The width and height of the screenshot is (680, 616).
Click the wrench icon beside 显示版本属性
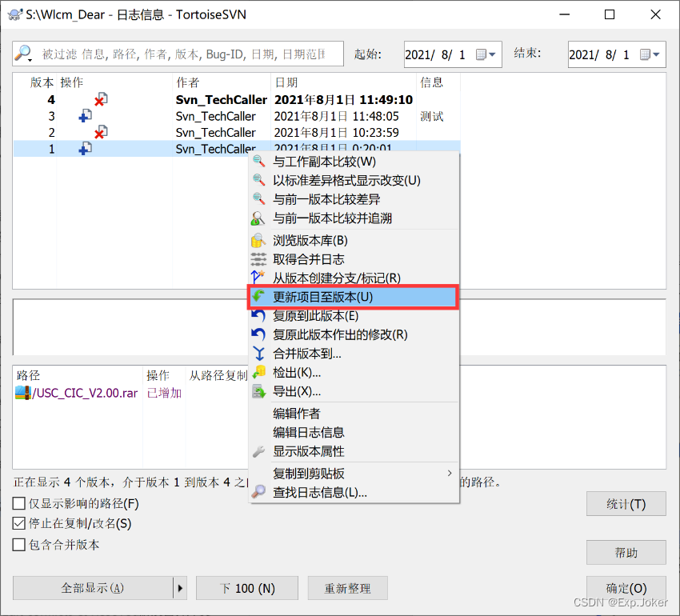coord(259,451)
